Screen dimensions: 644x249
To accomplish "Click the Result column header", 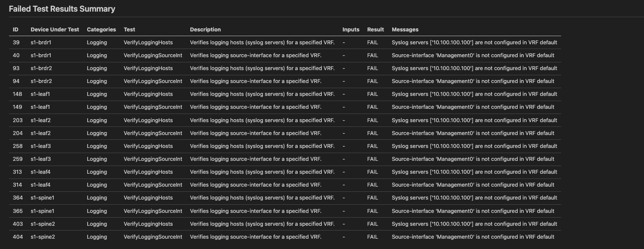I will pyautogui.click(x=375, y=30).
